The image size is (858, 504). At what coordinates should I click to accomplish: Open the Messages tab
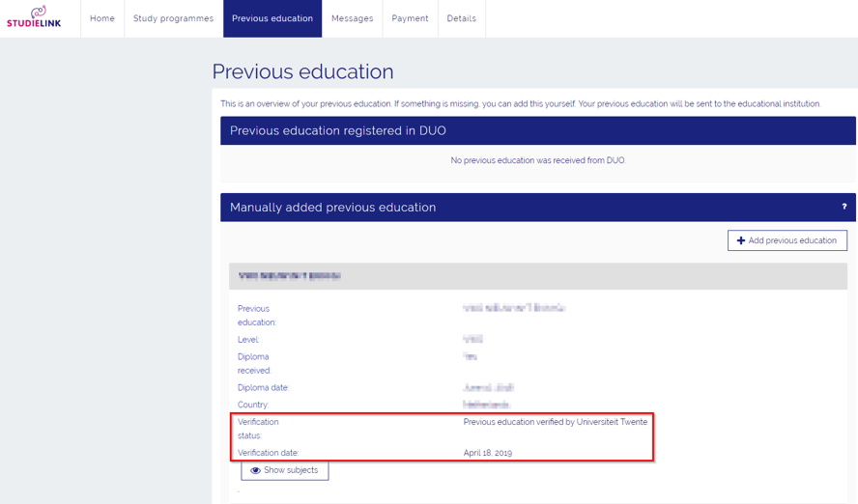point(353,18)
